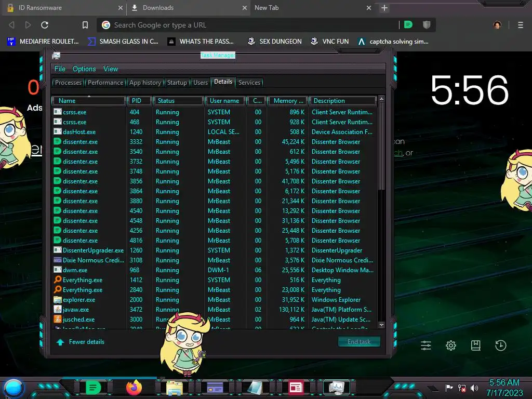Open SMASH GLASS IN C... bookmark
This screenshot has width=532, height=399.
point(123,42)
